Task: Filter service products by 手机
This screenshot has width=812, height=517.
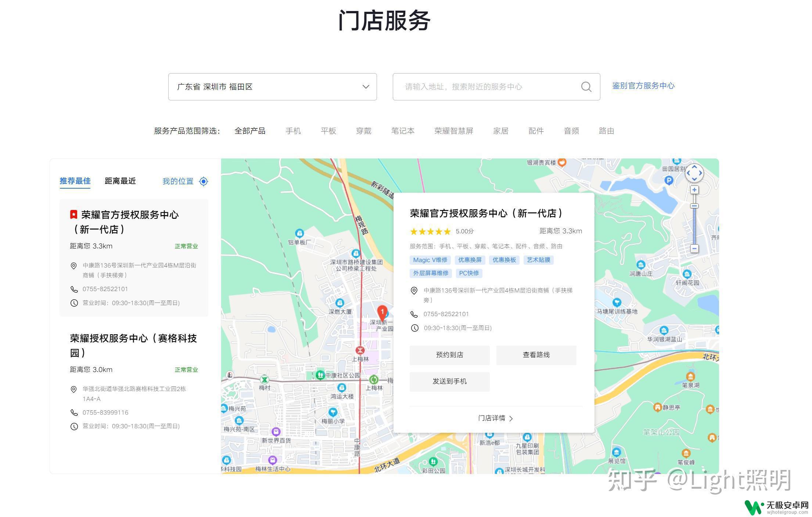Action: coord(293,131)
